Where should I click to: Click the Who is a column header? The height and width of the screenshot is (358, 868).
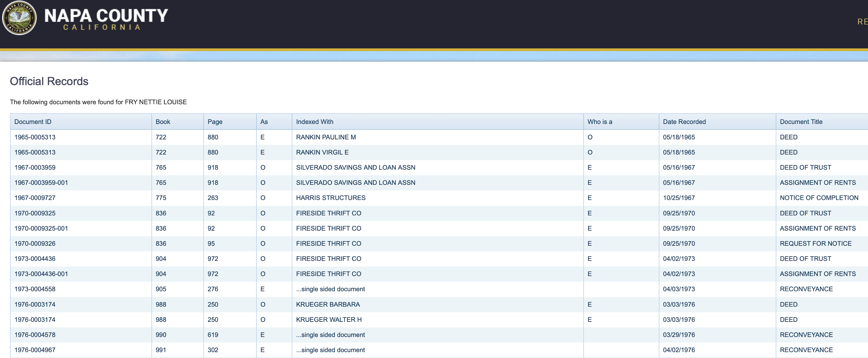[x=599, y=122]
